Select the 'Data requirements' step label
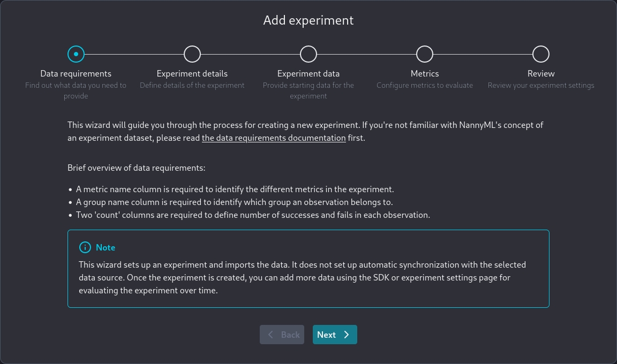 (x=76, y=74)
